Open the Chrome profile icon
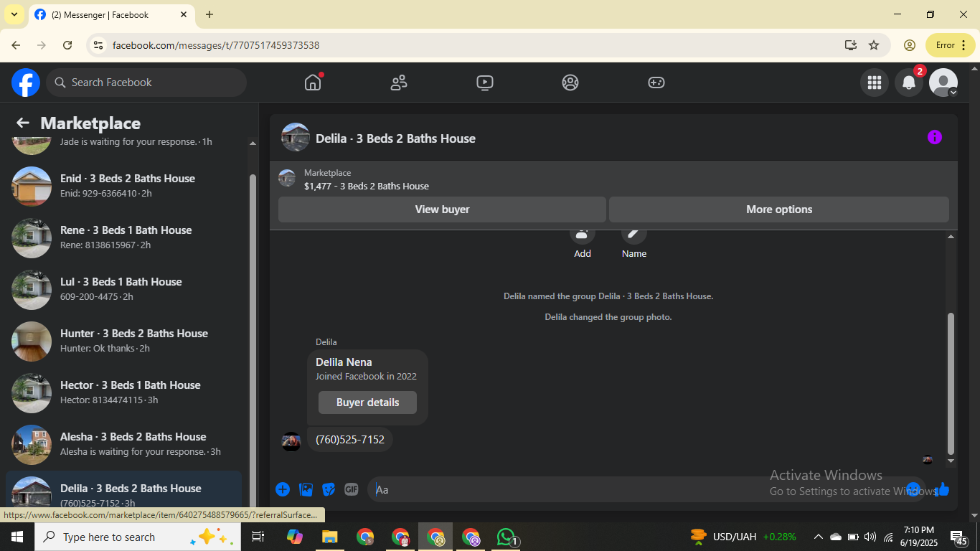The image size is (980, 551). pyautogui.click(x=910, y=45)
